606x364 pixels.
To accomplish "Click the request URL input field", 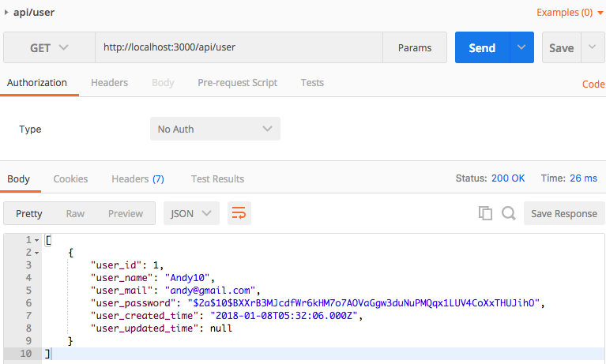I will pyautogui.click(x=239, y=47).
